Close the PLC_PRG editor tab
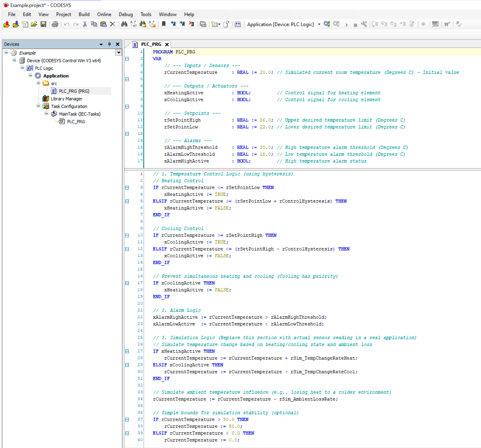The image size is (481, 448). [x=167, y=45]
